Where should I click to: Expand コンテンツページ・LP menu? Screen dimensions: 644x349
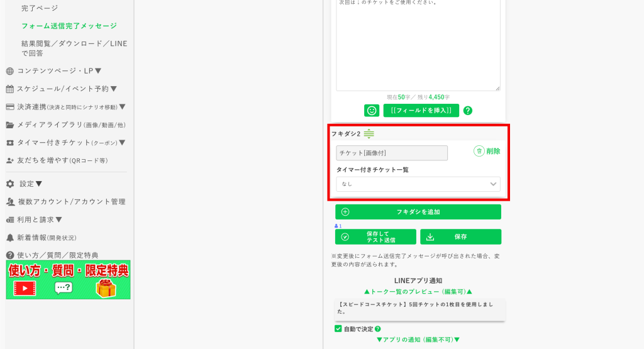coord(98,70)
